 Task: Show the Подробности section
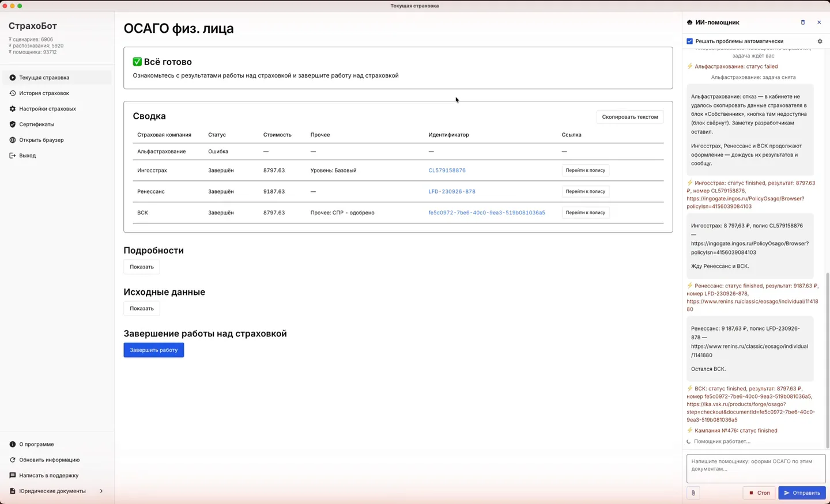tap(142, 267)
